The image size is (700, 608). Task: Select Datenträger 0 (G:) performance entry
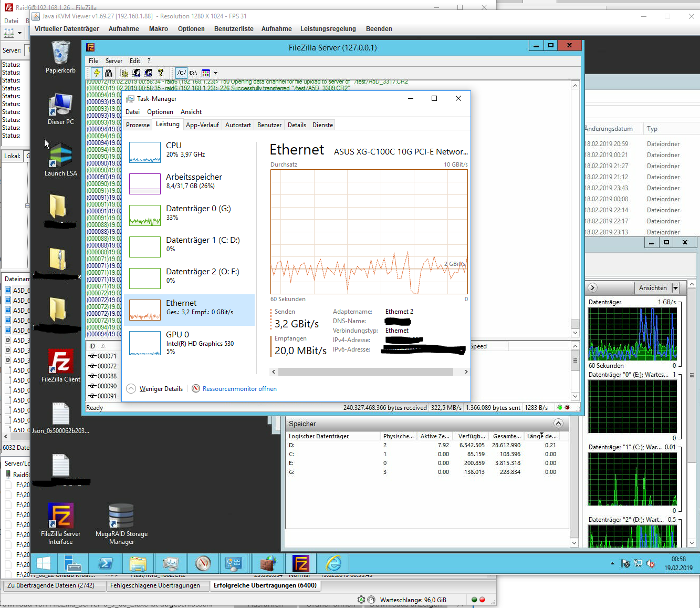click(x=190, y=215)
